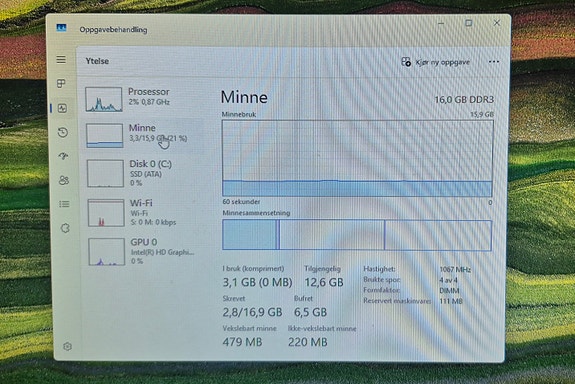Click the 60 sekunder graph label
Screen dimensions: 575x384
(x=241, y=202)
